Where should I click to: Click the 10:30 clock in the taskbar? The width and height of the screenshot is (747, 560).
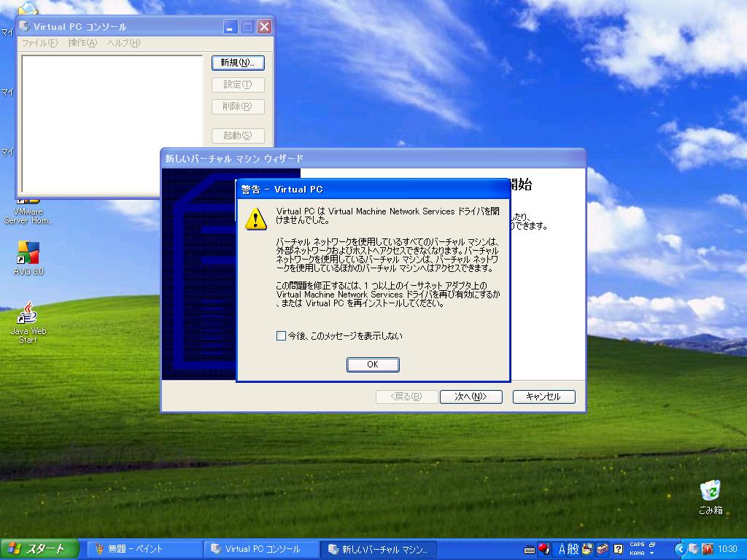[x=727, y=550]
